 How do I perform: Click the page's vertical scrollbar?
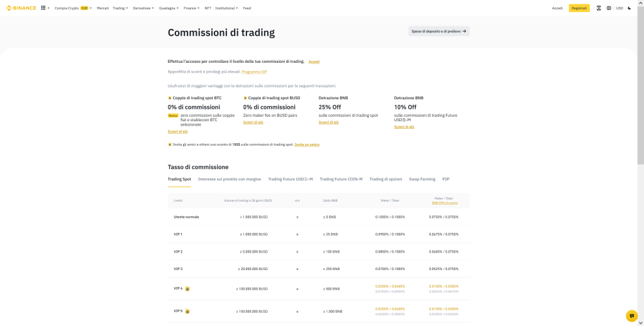pyautogui.click(x=640, y=94)
